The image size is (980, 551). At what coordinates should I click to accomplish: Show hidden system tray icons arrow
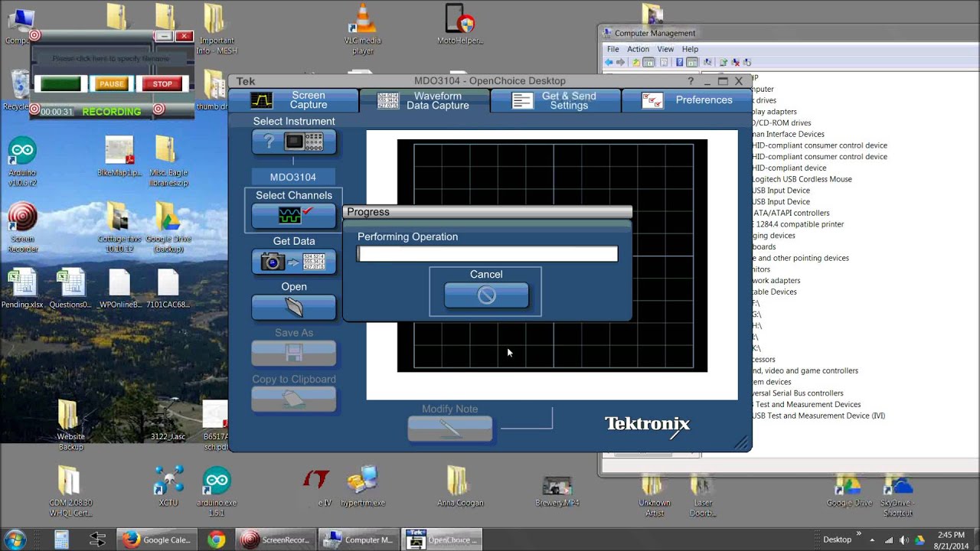tap(872, 540)
